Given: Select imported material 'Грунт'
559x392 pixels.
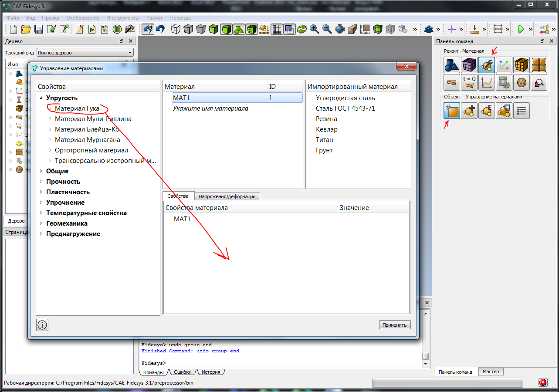Looking at the screenshot, I should (x=324, y=150).
